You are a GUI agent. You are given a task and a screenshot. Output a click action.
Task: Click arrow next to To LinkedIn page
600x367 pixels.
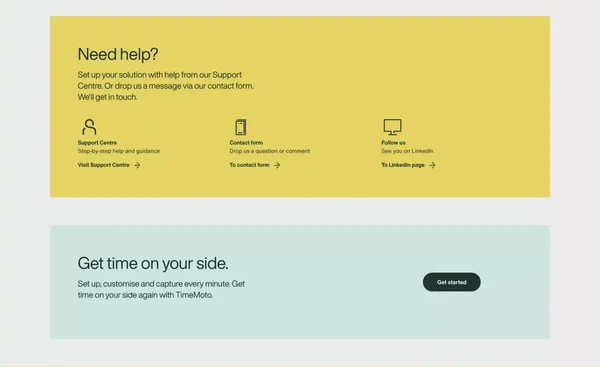point(432,165)
